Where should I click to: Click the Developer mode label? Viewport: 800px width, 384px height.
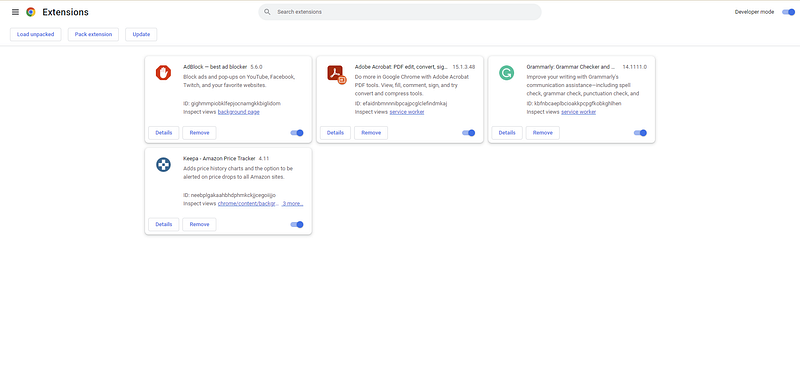point(754,12)
